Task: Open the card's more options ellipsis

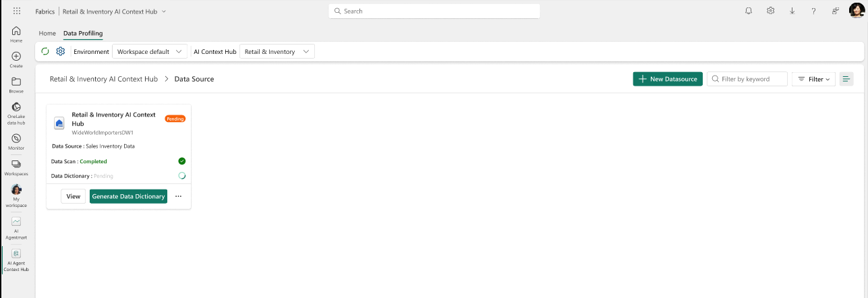Action: [178, 196]
